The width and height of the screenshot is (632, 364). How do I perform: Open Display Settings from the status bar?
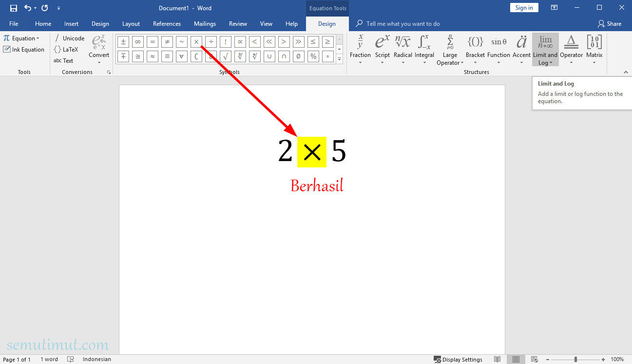[x=458, y=359]
